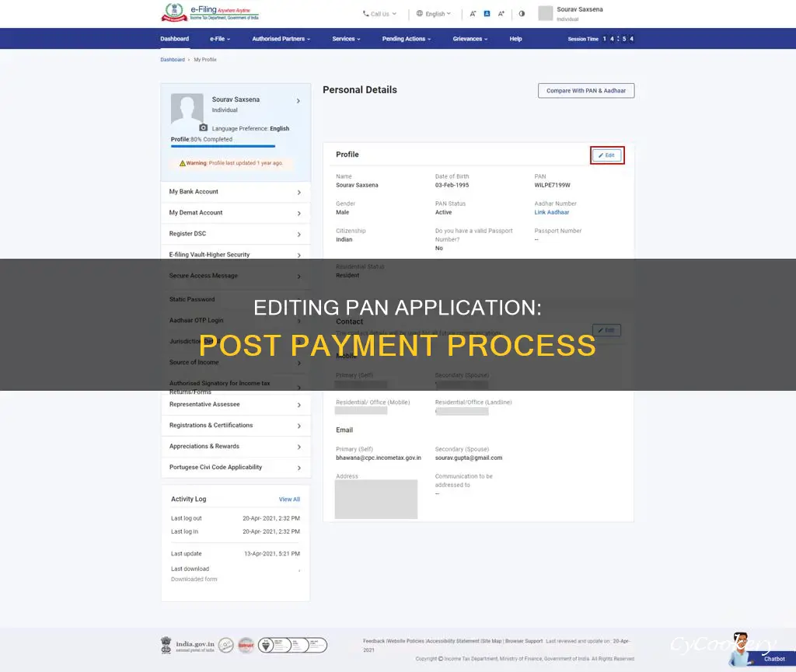Open the My Demat Account section
The image size is (796, 672).
236,213
